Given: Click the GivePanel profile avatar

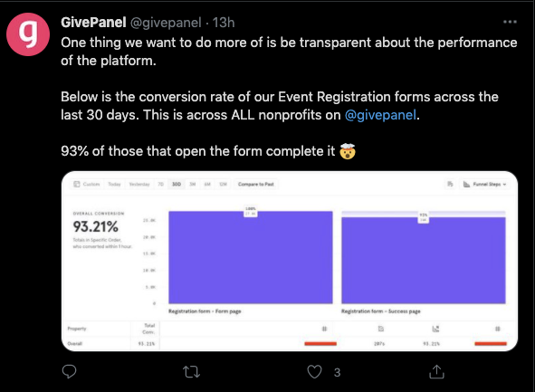Looking at the screenshot, I should pos(28,34).
